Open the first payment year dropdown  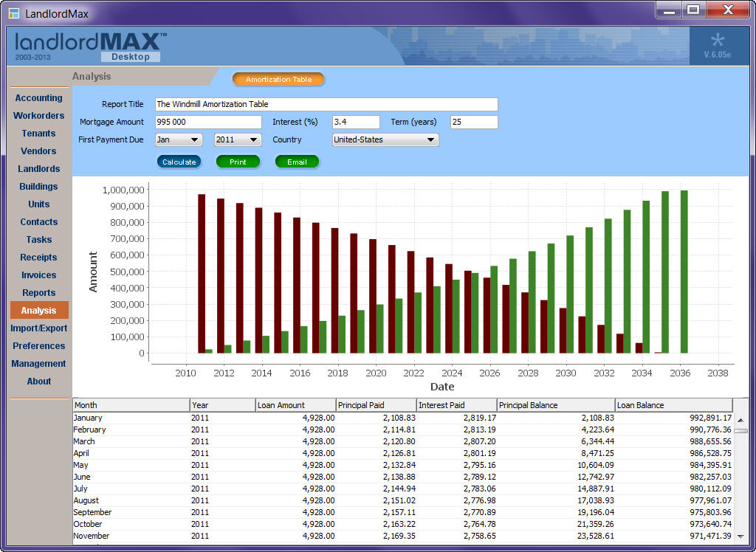[x=238, y=139]
